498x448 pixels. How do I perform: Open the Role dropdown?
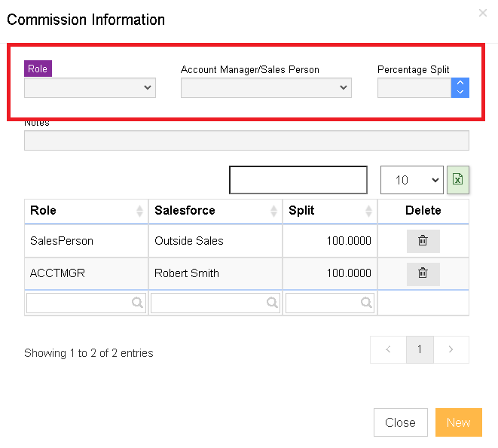[x=90, y=87]
